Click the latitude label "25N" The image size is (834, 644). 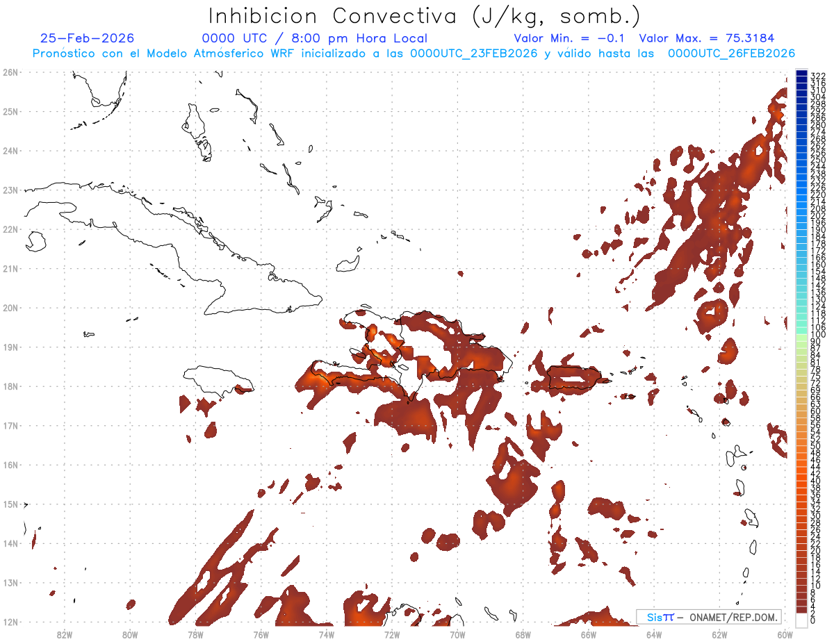pyautogui.click(x=10, y=111)
